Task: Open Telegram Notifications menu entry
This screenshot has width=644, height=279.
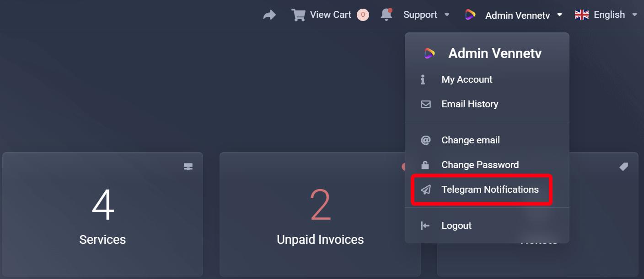Action: (x=490, y=190)
